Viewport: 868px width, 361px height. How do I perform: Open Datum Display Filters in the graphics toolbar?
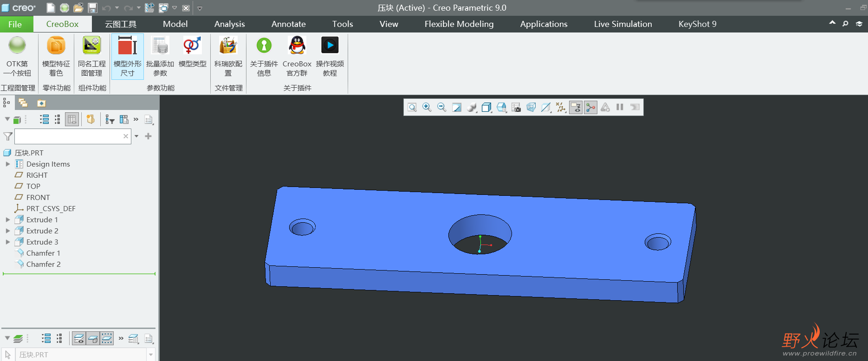click(561, 108)
